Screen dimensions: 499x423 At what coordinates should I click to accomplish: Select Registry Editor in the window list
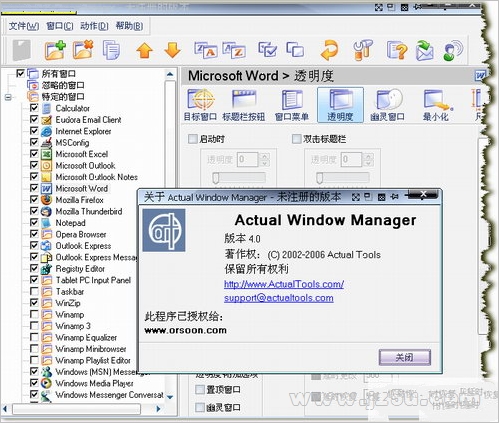(80, 269)
